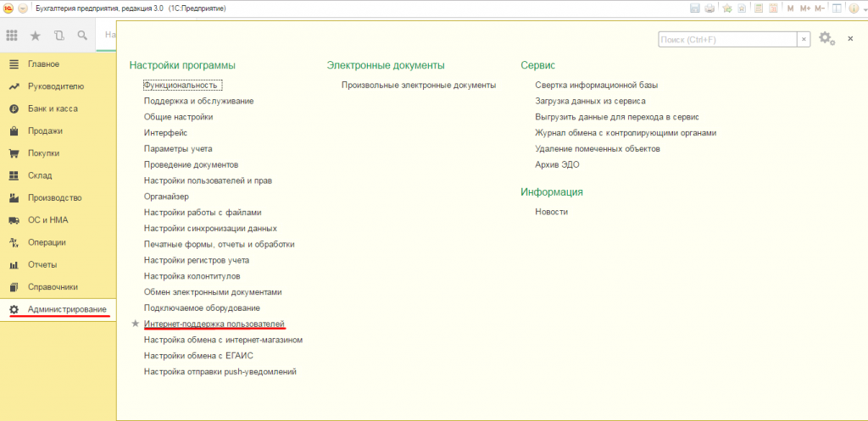Open menu settings gear icon
Viewport: 868px width, 421px height.
[826, 39]
